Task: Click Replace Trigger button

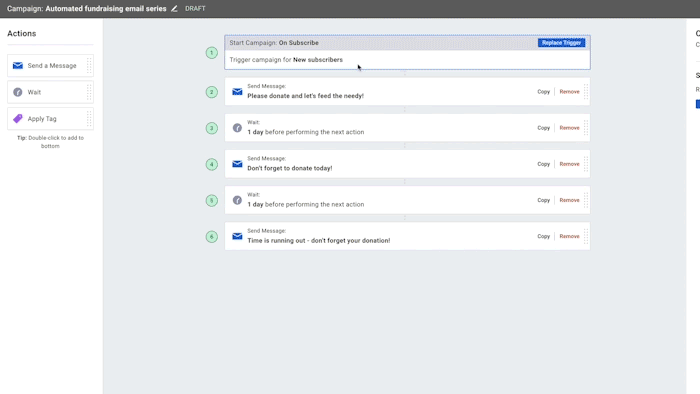Action: click(561, 43)
